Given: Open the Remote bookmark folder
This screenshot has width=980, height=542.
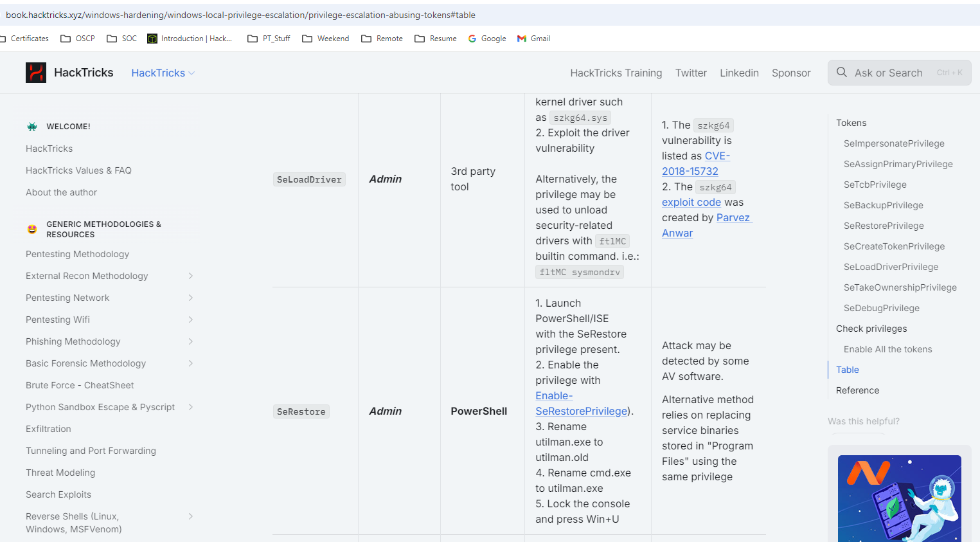Looking at the screenshot, I should click(382, 39).
